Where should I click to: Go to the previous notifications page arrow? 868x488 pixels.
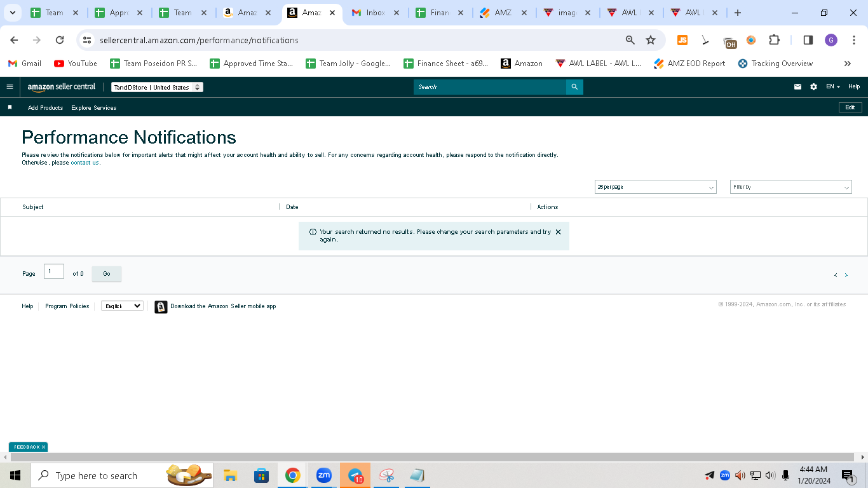click(x=836, y=275)
